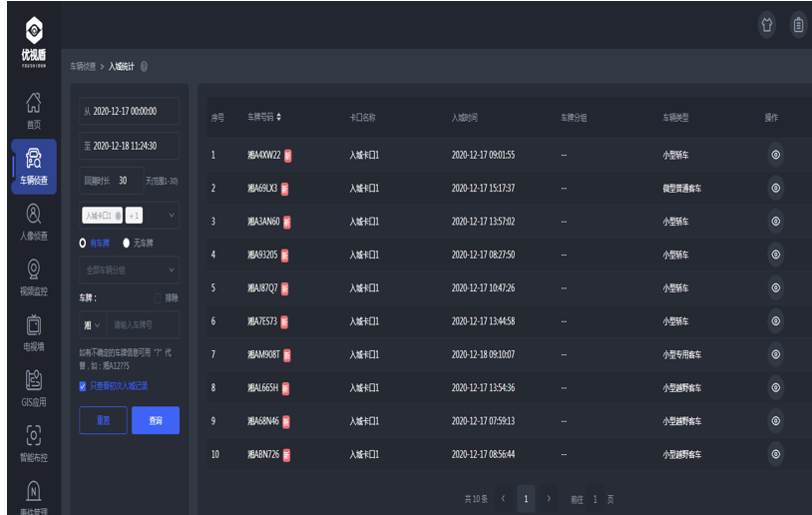812x515 pixels.
Task: Click timestamp 2020-12-18 09:10:07
Action: tap(483, 354)
